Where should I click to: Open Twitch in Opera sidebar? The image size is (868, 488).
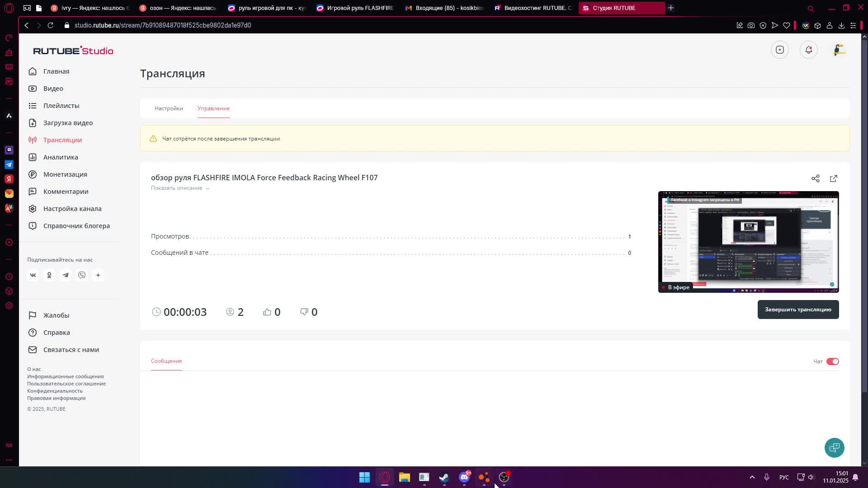coord(9,150)
